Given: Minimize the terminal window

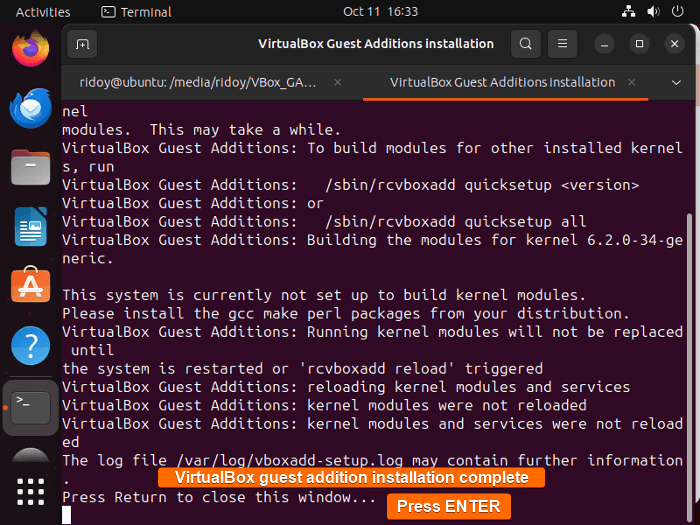Looking at the screenshot, I should [x=604, y=44].
